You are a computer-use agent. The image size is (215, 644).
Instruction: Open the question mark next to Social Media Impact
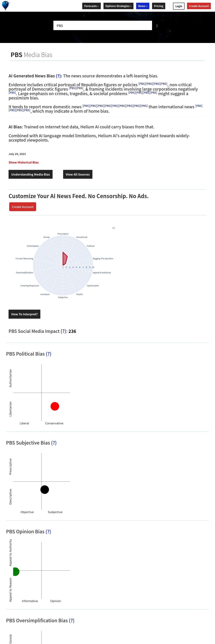click(x=63, y=331)
